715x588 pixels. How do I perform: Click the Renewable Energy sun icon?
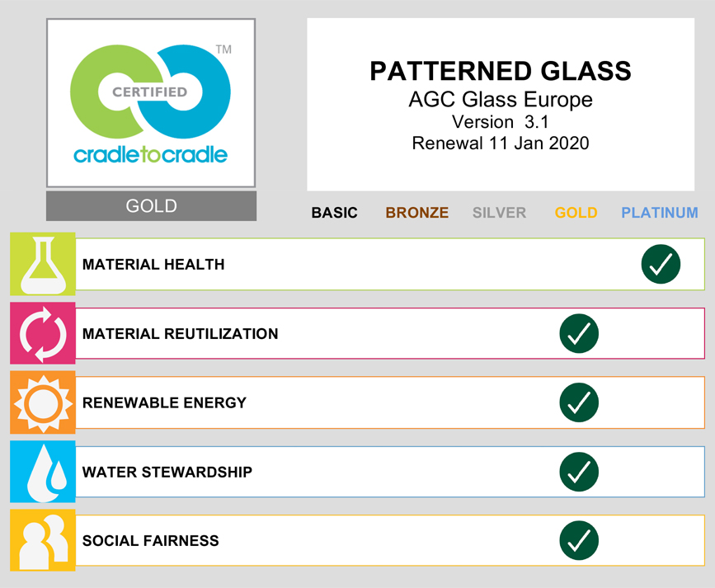point(43,402)
